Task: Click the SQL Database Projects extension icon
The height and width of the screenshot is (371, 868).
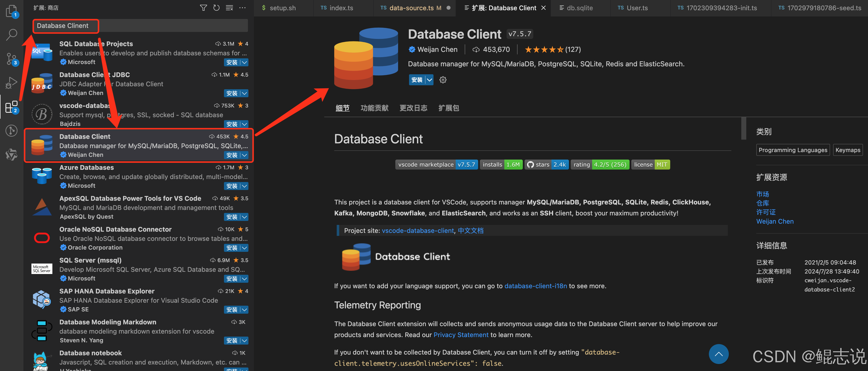Action: pyautogui.click(x=42, y=52)
